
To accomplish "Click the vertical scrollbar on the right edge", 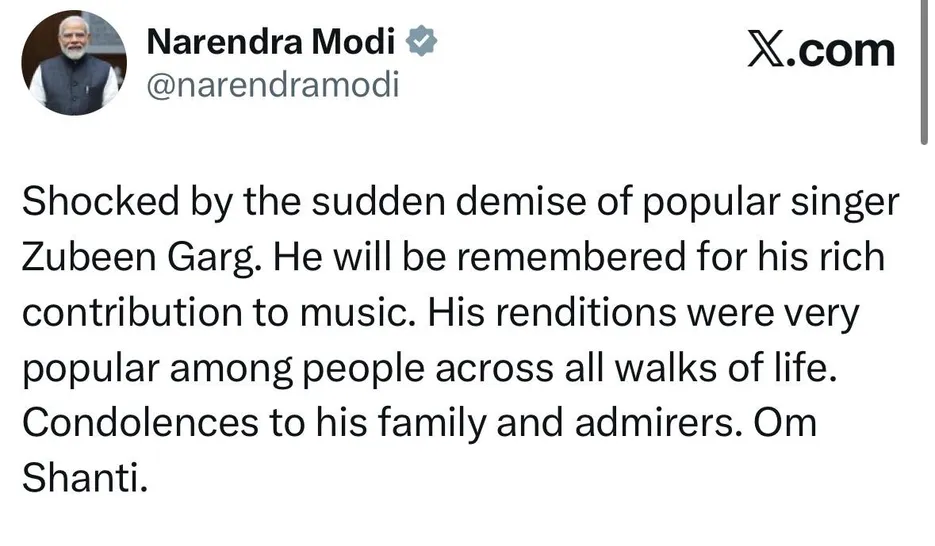I will click(x=925, y=70).
